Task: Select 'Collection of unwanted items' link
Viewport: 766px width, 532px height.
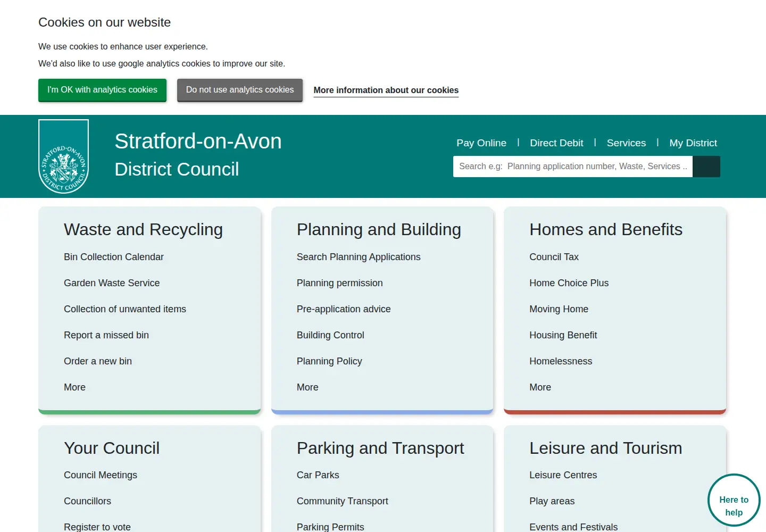Action: click(125, 309)
